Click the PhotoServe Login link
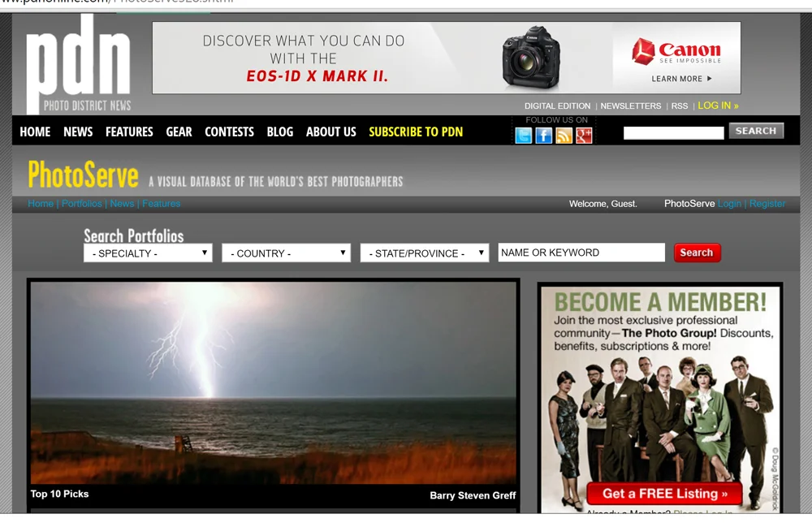 point(729,204)
